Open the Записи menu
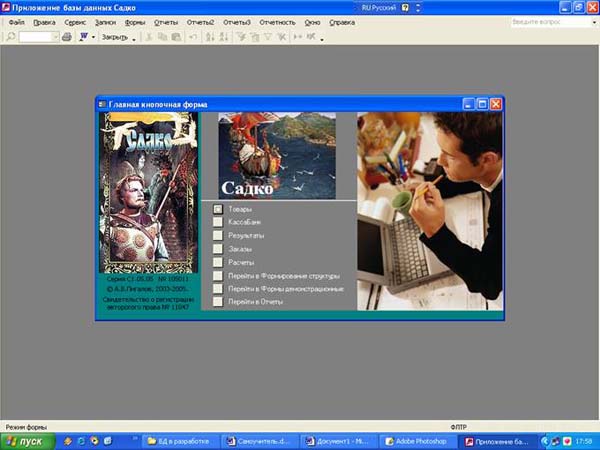This screenshot has height=450, width=600. (x=105, y=22)
